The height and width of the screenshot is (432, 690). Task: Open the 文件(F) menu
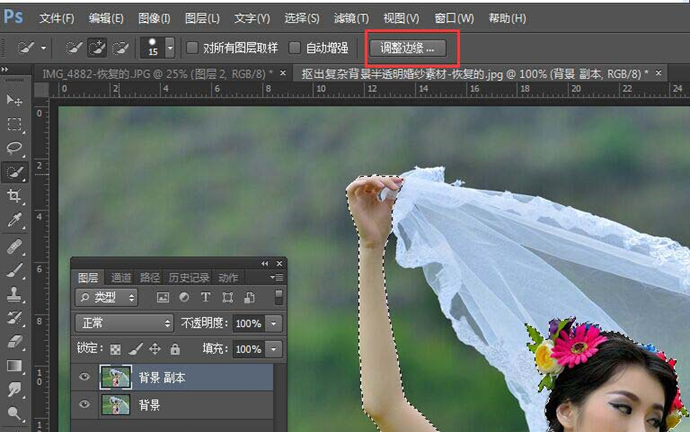pyautogui.click(x=56, y=18)
